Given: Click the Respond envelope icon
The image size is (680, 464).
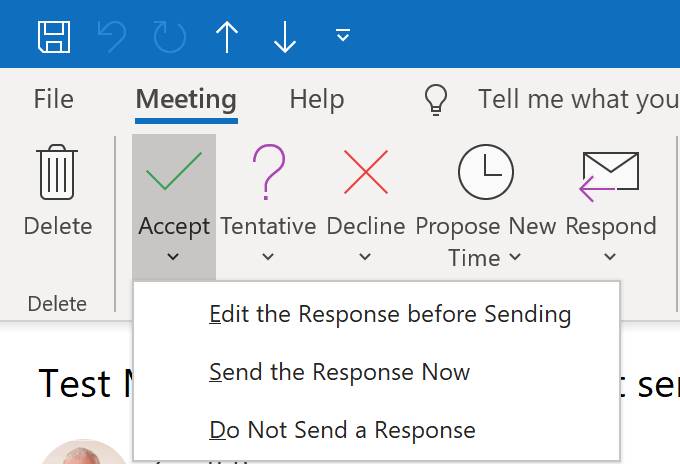Looking at the screenshot, I should coord(609,176).
